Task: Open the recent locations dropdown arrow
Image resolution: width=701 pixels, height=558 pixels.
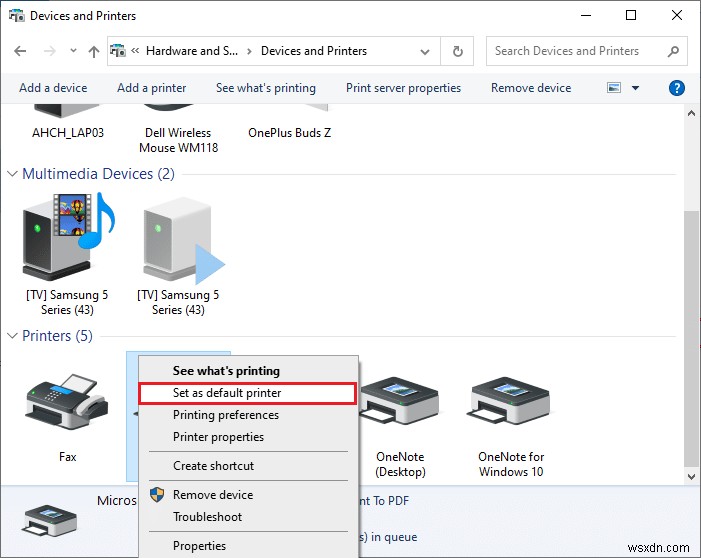Action: click(73, 51)
